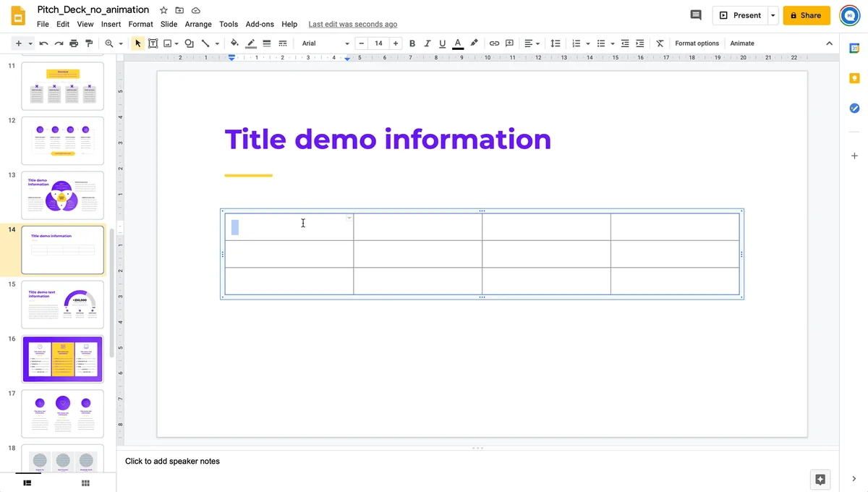Screen dimensions: 868x492
Task: Click the Print icon
Action: coord(74,43)
